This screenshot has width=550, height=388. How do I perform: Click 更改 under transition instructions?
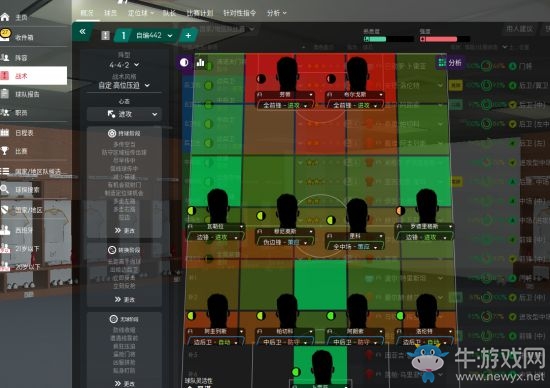(125, 300)
